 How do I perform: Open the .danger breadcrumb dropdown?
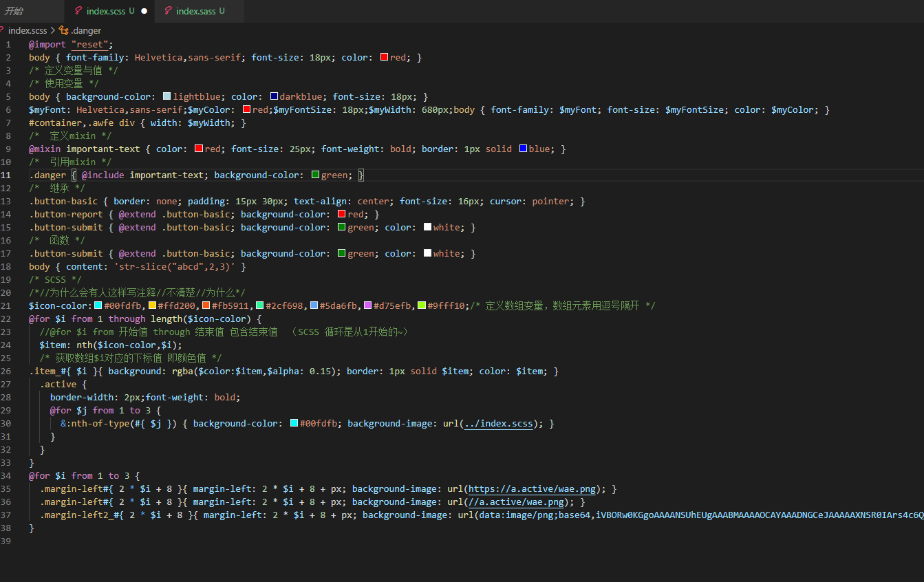tap(85, 30)
